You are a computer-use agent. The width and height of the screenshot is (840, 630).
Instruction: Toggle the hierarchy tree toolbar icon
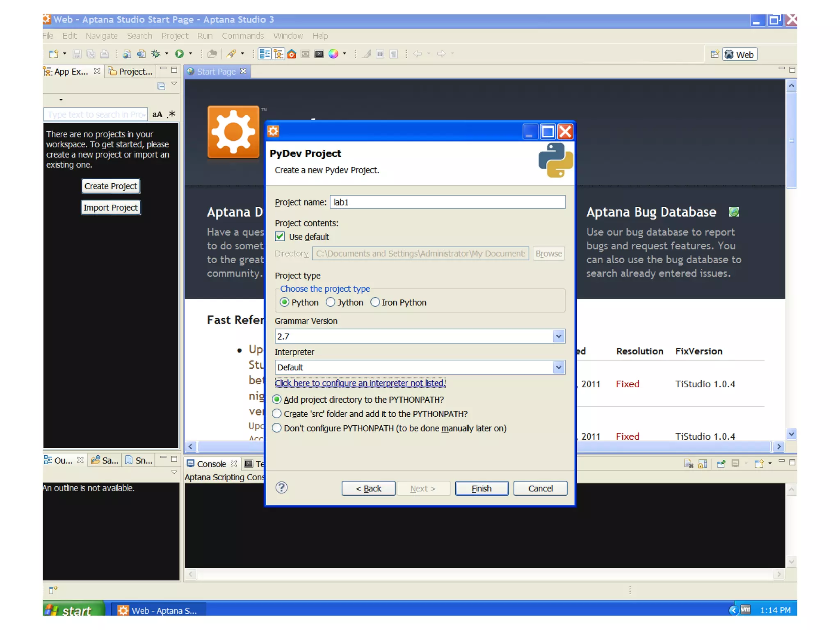(278, 54)
